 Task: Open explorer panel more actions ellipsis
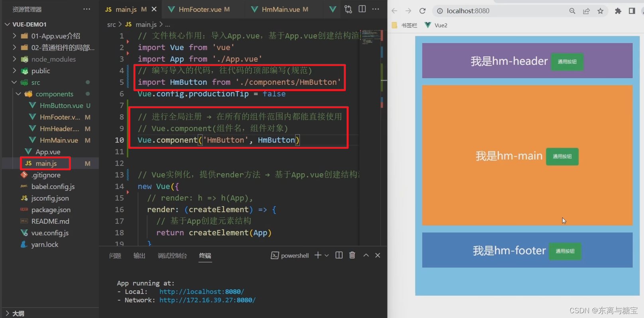86,9
